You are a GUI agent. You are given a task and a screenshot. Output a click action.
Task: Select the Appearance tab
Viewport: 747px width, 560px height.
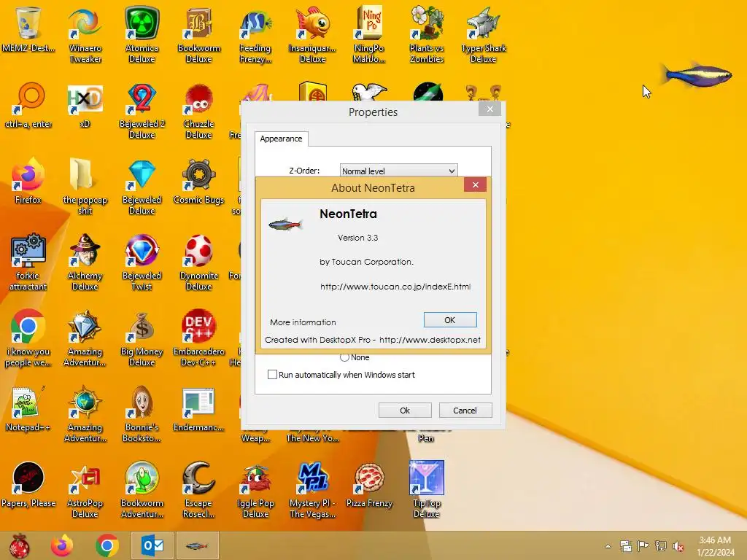[281, 139]
